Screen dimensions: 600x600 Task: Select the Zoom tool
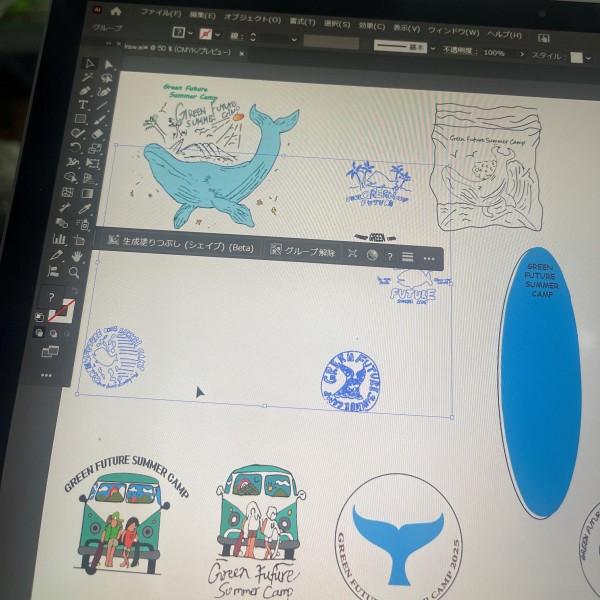(74, 272)
